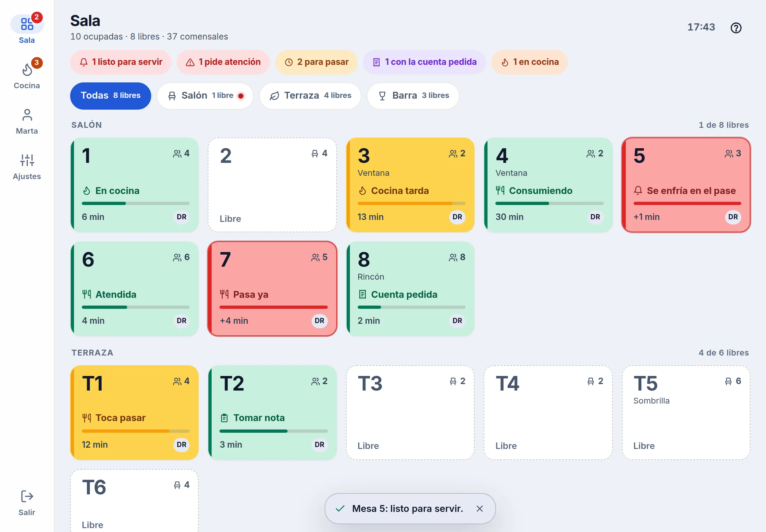
Task: Filter by '1 listo para servir' chip
Action: click(120, 62)
